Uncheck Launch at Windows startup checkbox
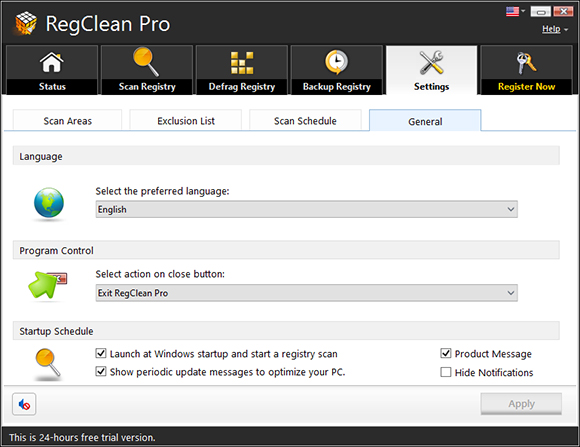Image resolution: width=580 pixels, height=447 pixels. tap(101, 353)
